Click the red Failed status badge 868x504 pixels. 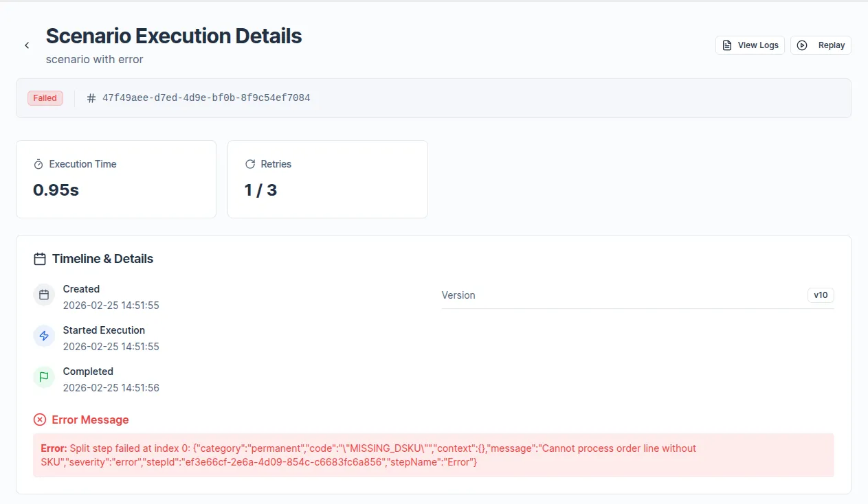click(45, 98)
